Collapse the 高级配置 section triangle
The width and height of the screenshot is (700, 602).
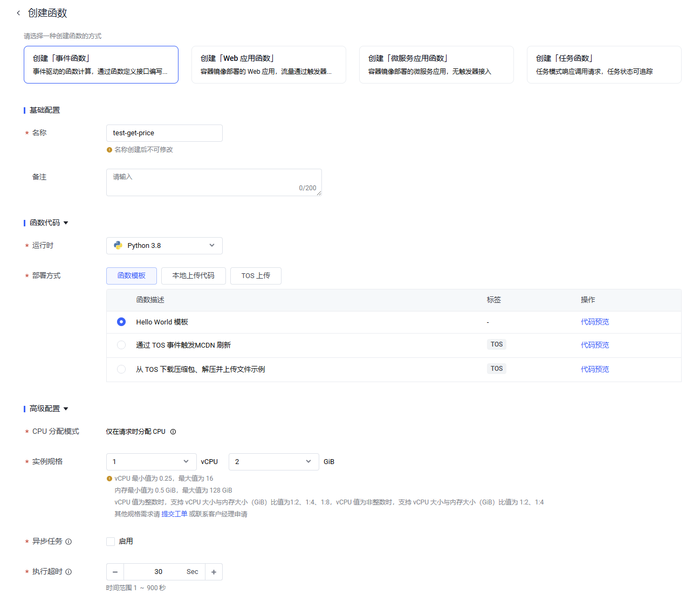[66, 409]
